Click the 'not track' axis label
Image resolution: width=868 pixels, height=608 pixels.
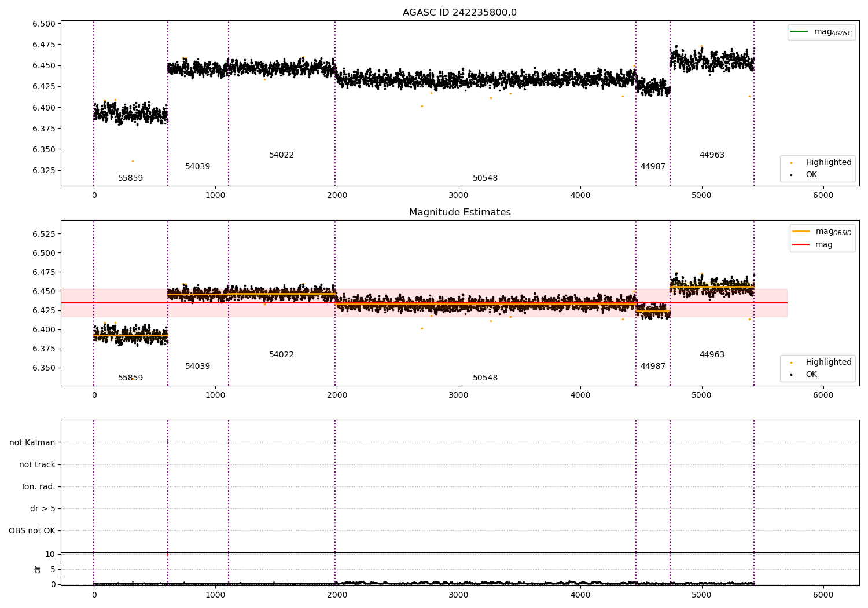click(37, 464)
